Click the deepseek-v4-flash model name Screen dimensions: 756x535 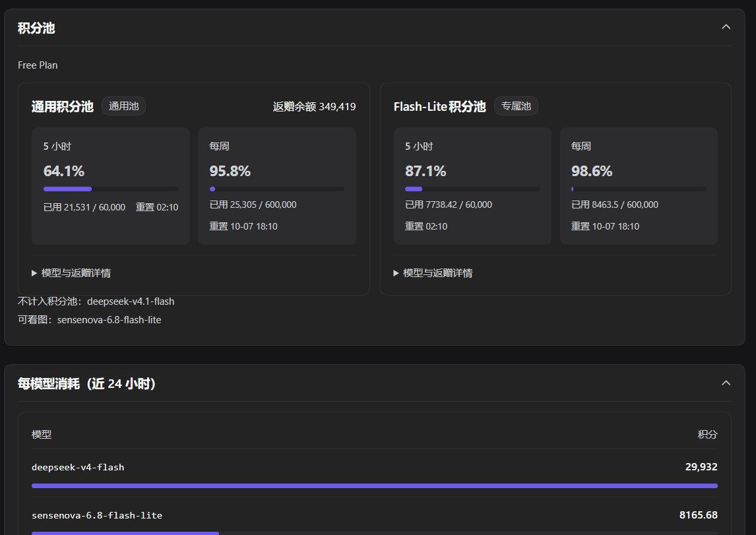coord(78,467)
